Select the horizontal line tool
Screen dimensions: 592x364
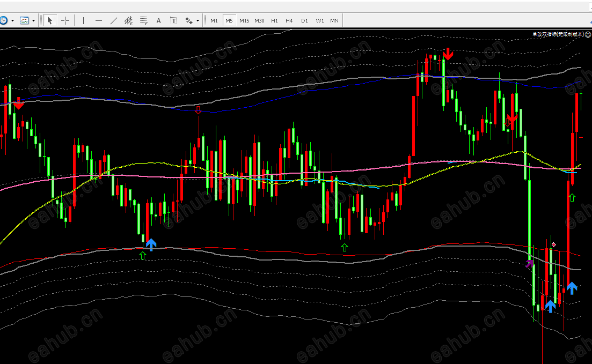click(99, 20)
